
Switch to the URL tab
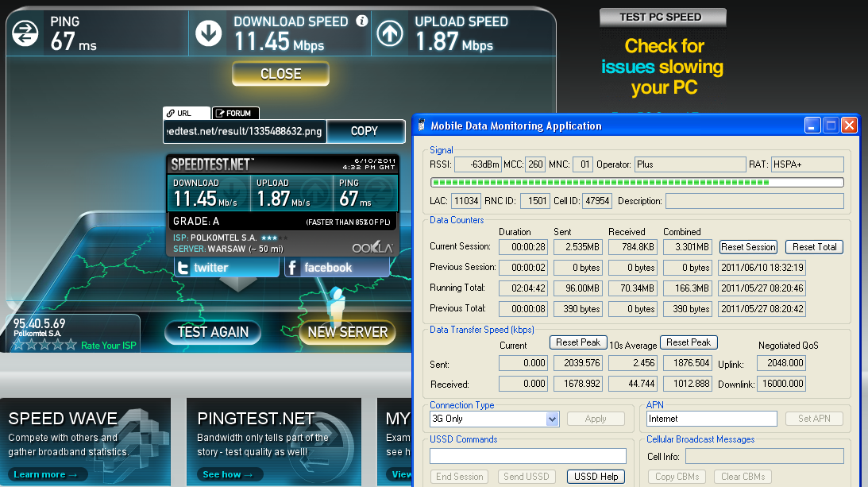pyautogui.click(x=187, y=113)
